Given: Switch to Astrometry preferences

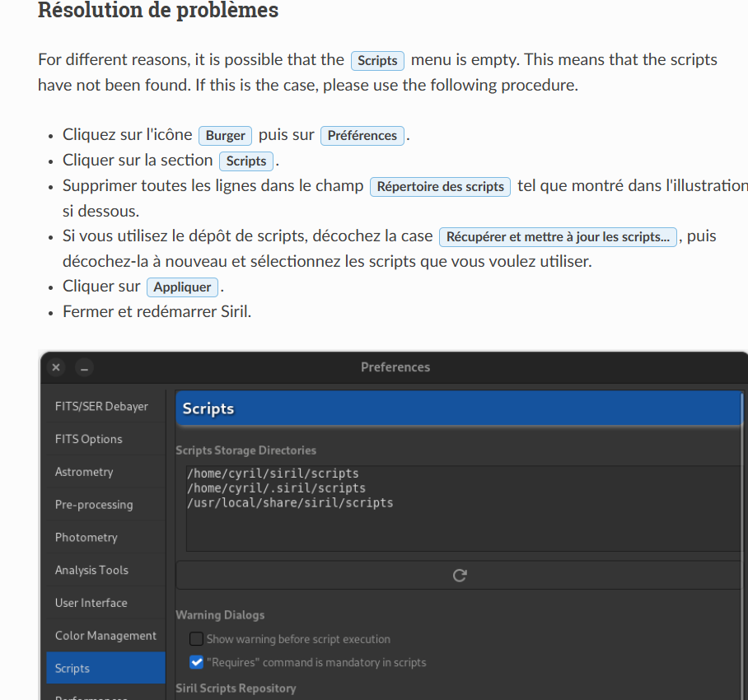Looking at the screenshot, I should click(x=84, y=472).
